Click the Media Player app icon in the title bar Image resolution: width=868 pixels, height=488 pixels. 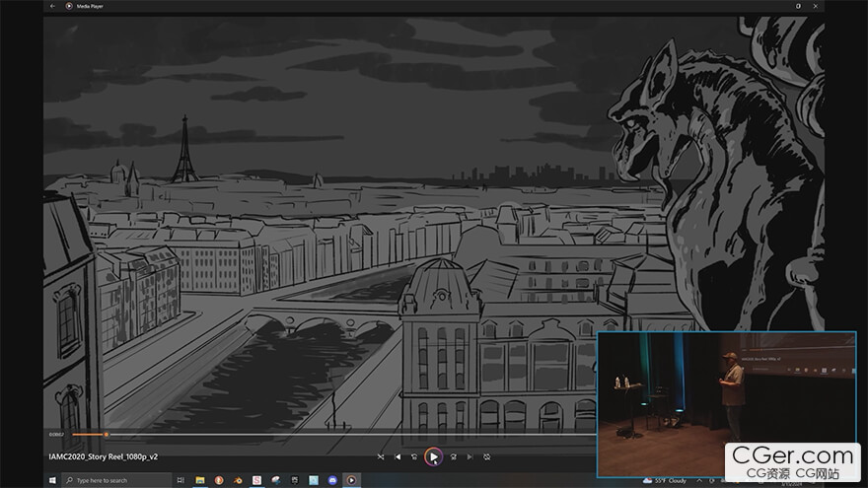tap(69, 6)
